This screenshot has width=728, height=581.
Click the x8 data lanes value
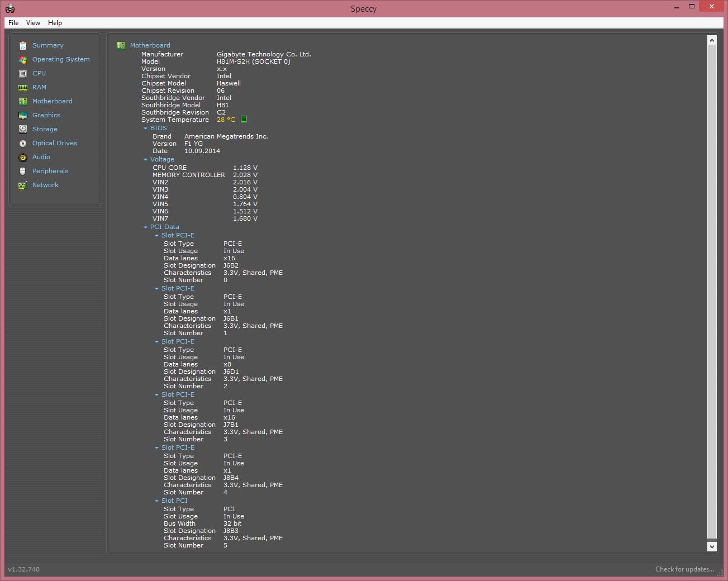pyautogui.click(x=227, y=364)
